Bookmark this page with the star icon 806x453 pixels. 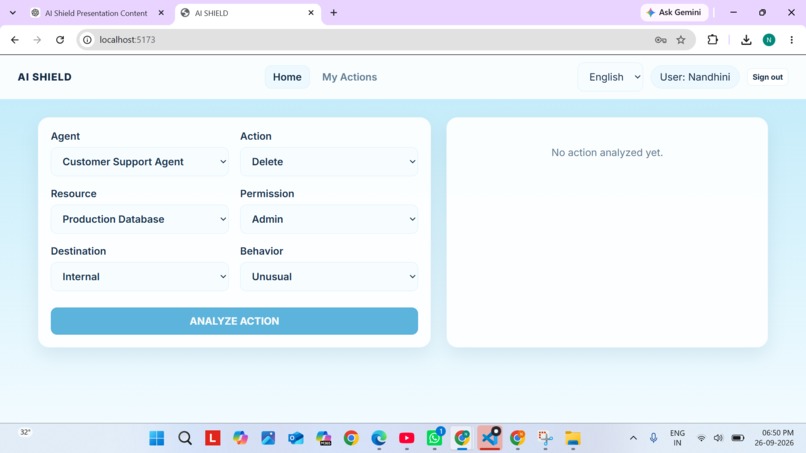[681, 40]
